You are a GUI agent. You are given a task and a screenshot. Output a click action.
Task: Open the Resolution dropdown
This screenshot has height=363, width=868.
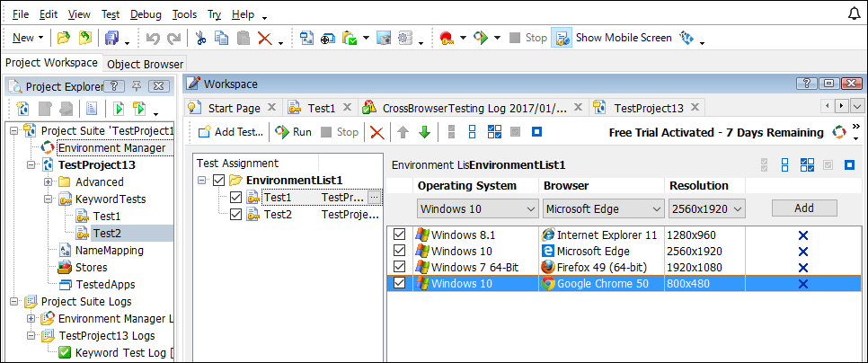pyautogui.click(x=706, y=208)
